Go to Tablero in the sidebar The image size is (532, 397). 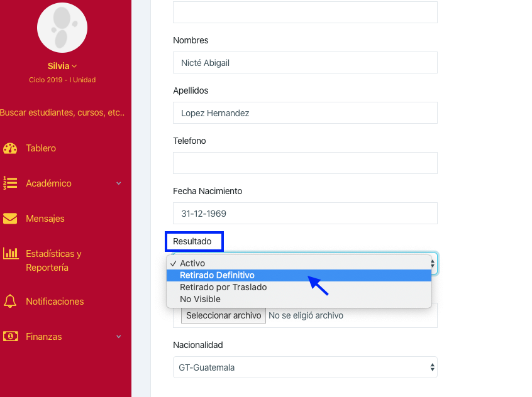pyautogui.click(x=41, y=148)
